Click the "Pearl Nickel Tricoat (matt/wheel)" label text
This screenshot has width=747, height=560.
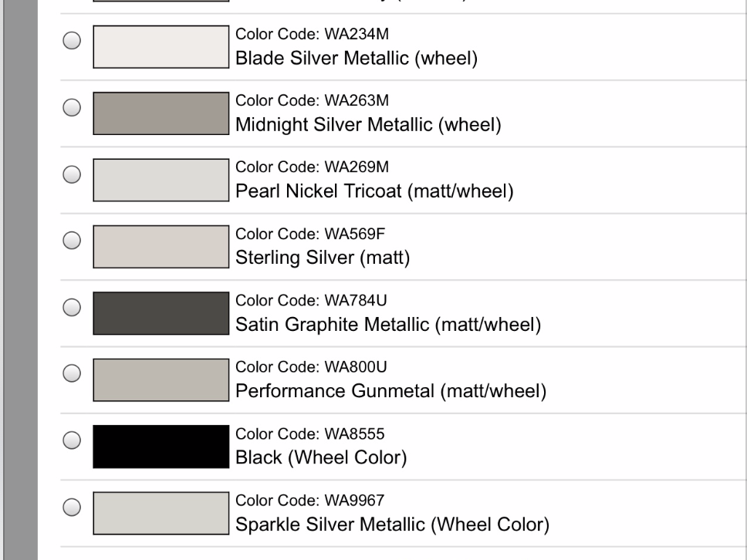(374, 192)
